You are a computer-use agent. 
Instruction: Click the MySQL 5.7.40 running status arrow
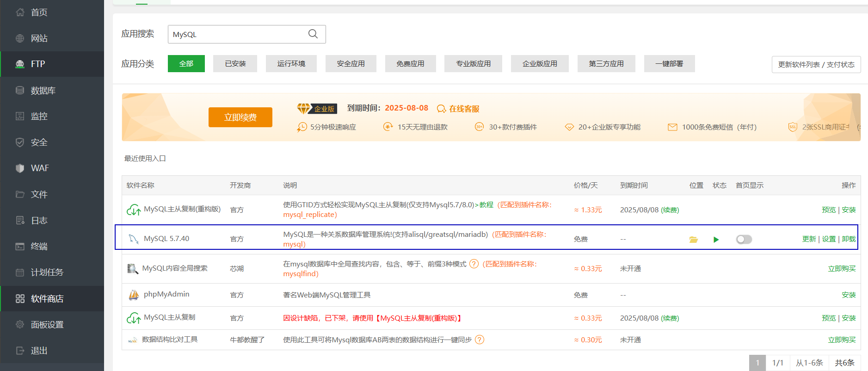(716, 240)
